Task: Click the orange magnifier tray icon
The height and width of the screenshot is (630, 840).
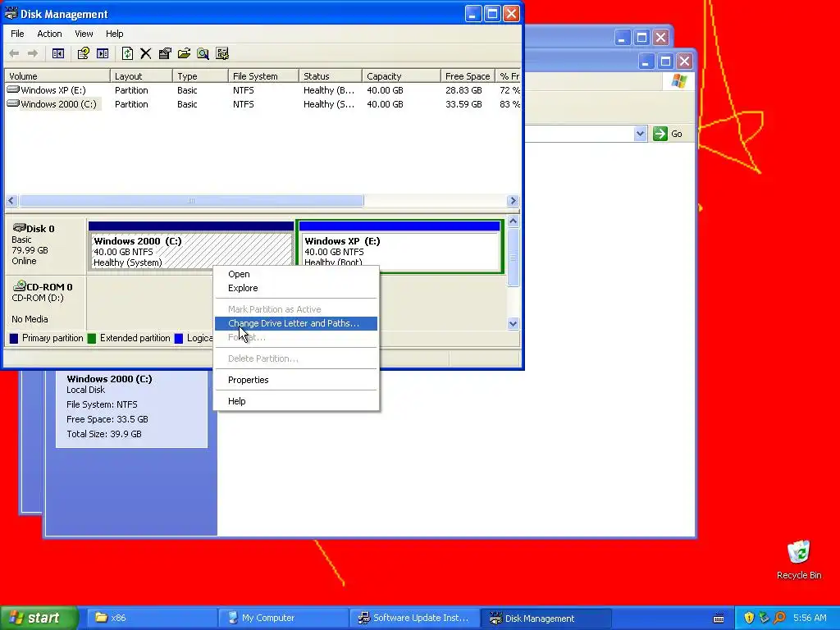Action: click(779, 618)
